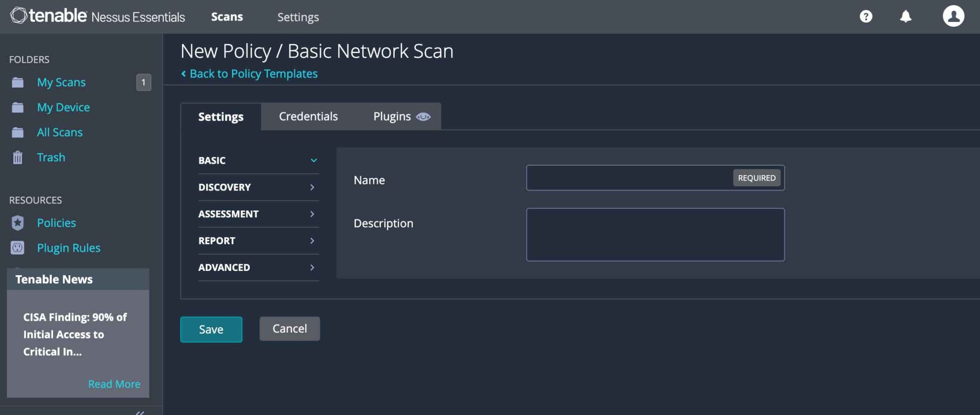Click the New Policy / Basic Network Scan title
This screenshot has width=980, height=415.
[x=317, y=51]
